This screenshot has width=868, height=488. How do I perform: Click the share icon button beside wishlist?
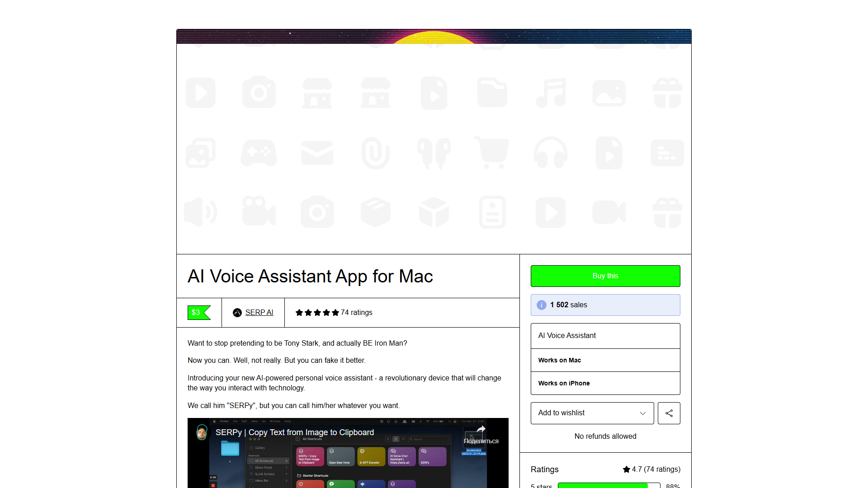pyautogui.click(x=669, y=413)
